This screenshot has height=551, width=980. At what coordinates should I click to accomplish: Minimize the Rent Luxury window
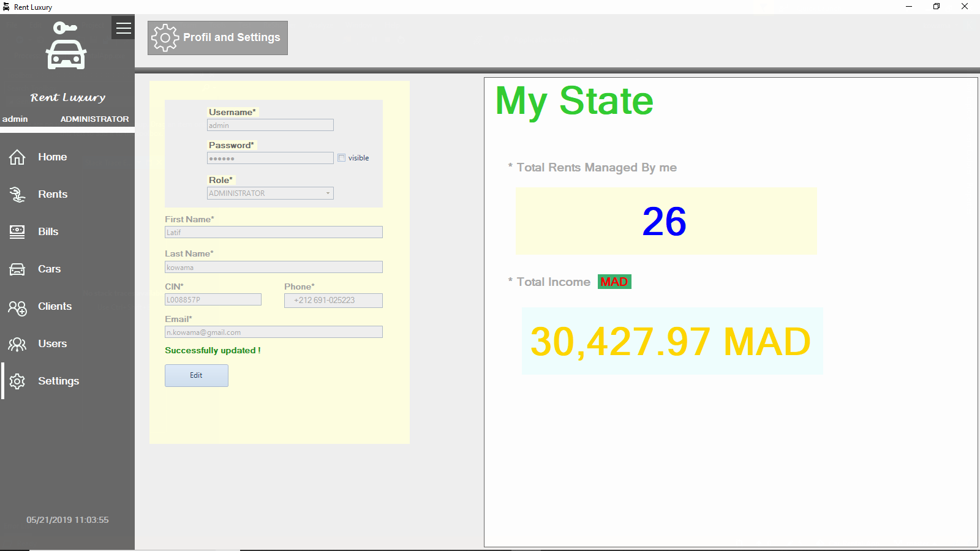click(909, 7)
